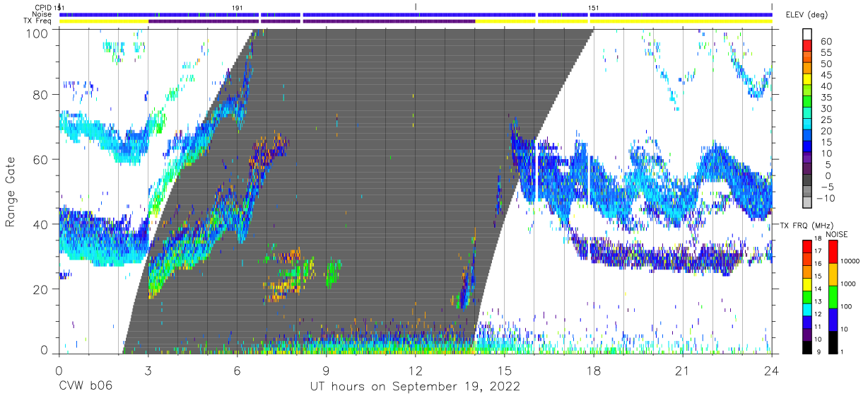Click the 'UT hours on September 19, 2022' label
The image size is (868, 401).
[415, 387]
